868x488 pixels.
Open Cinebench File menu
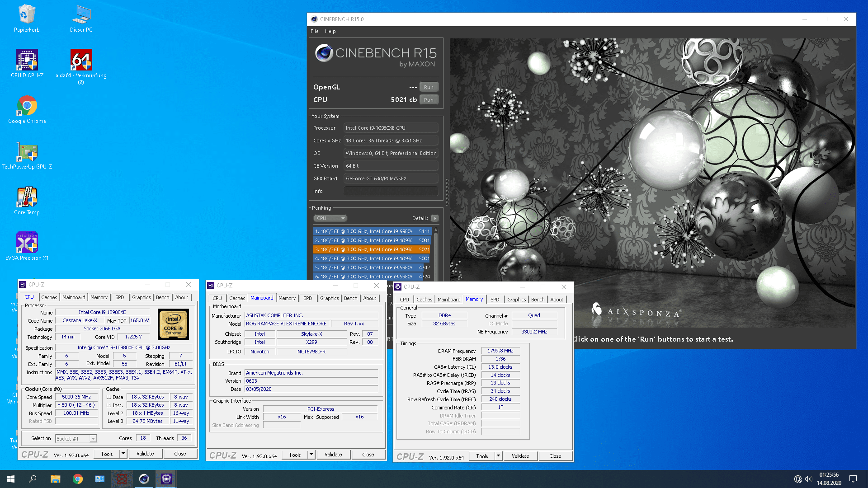click(x=315, y=31)
